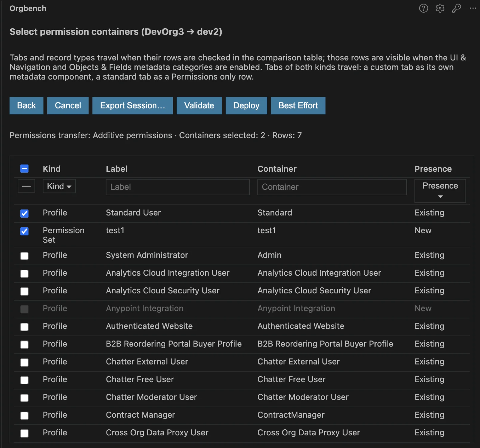Screen dimensions: 480x448
Task: Check the Chatter Moderator User row
Action: tap(24, 398)
